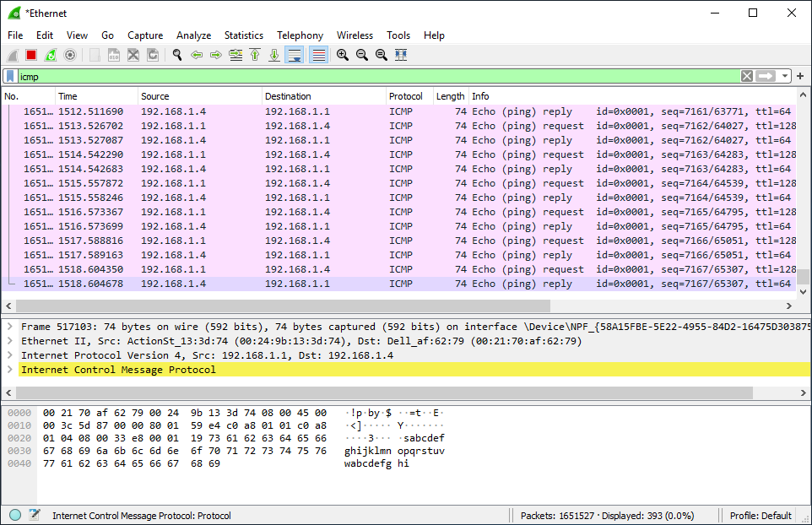Sort by the Destination column header
The width and height of the screenshot is (812, 525).
pyautogui.click(x=323, y=96)
